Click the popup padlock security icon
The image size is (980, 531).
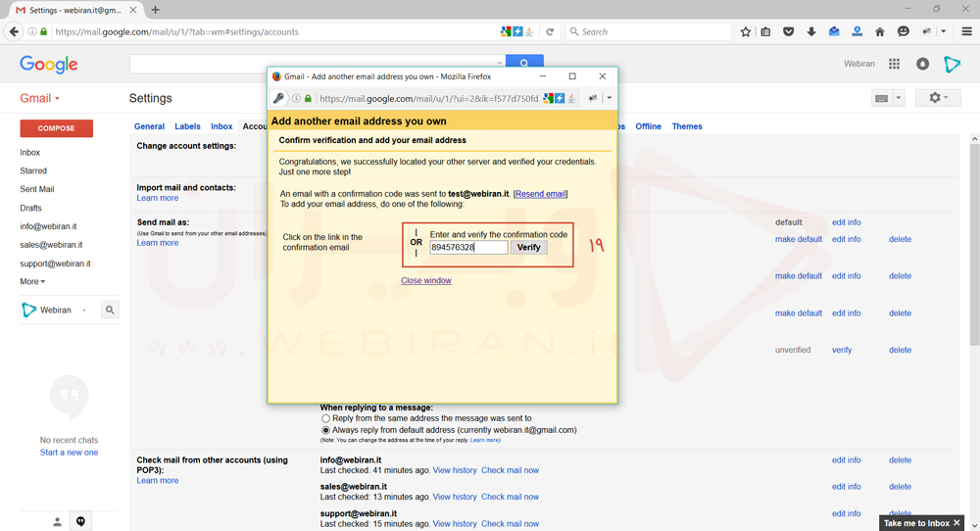click(x=308, y=98)
